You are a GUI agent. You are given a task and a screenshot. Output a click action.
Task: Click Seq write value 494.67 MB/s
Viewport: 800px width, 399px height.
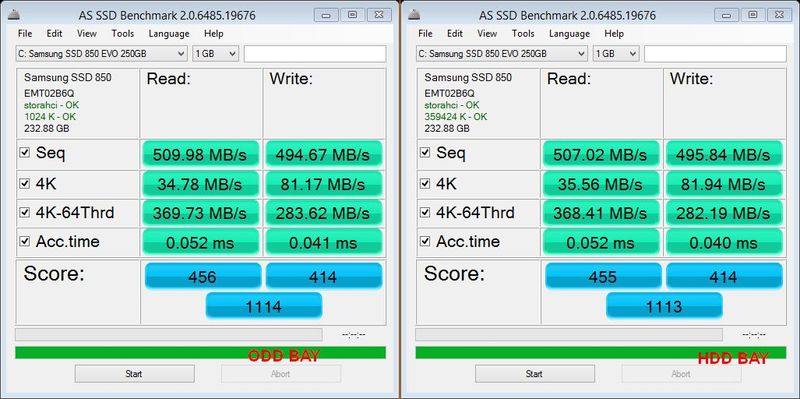(x=323, y=154)
